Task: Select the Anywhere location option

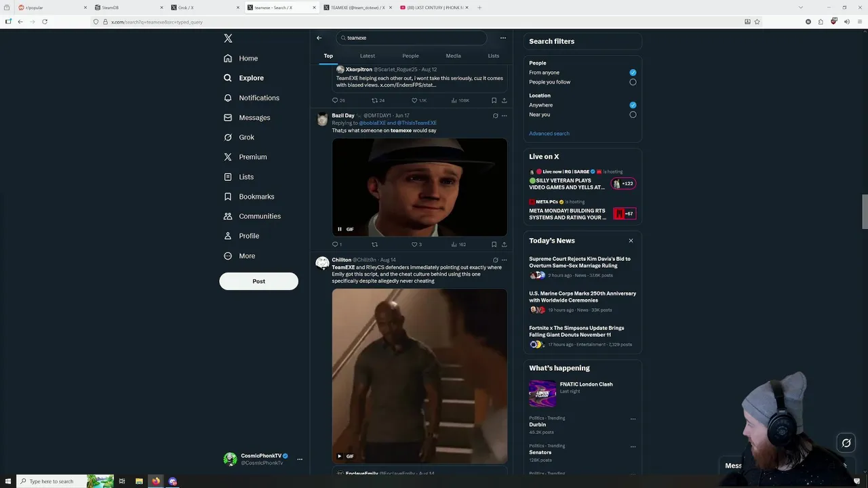Action: (633, 105)
